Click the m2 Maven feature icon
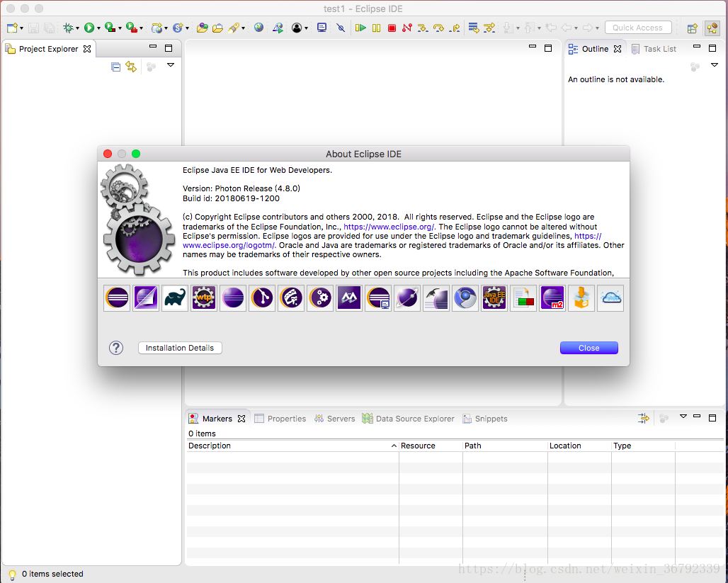728x583 pixels. 552,298
